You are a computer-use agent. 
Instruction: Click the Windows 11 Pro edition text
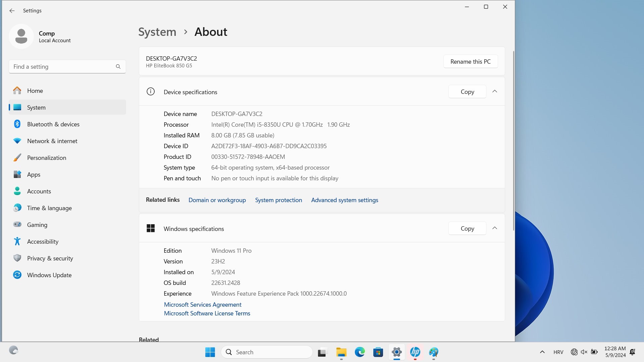tap(231, 251)
